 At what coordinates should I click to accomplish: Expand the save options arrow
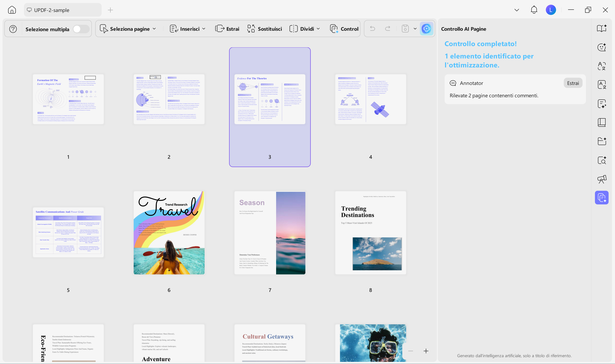click(415, 29)
